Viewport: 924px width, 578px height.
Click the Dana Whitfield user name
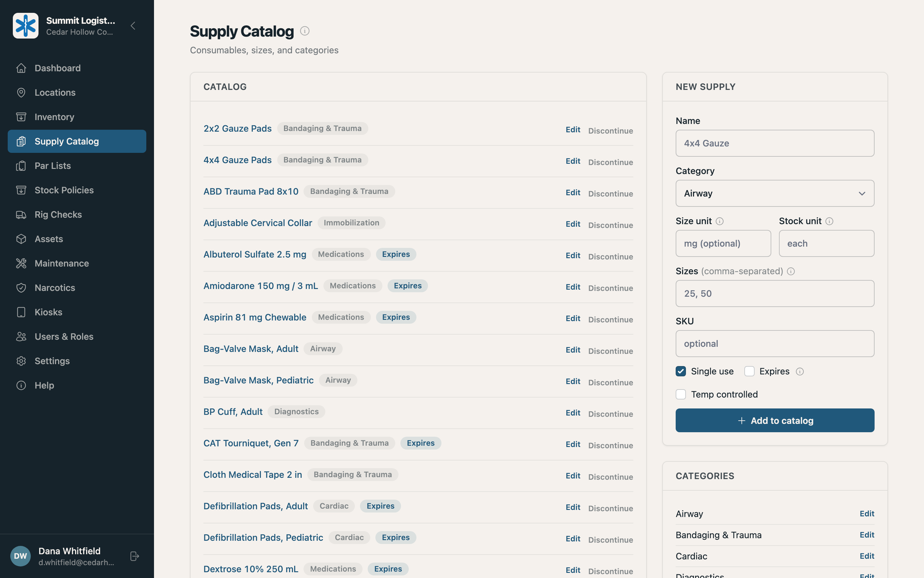tap(70, 551)
